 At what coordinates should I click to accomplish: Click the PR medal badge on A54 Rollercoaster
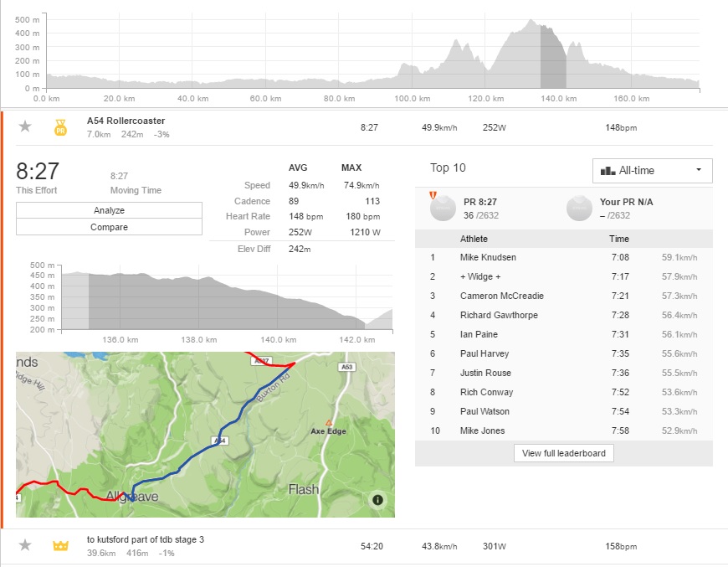[60, 127]
